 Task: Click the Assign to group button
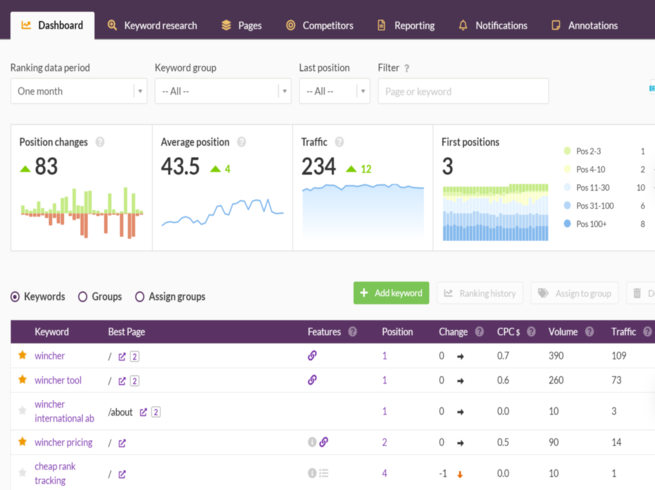(575, 293)
